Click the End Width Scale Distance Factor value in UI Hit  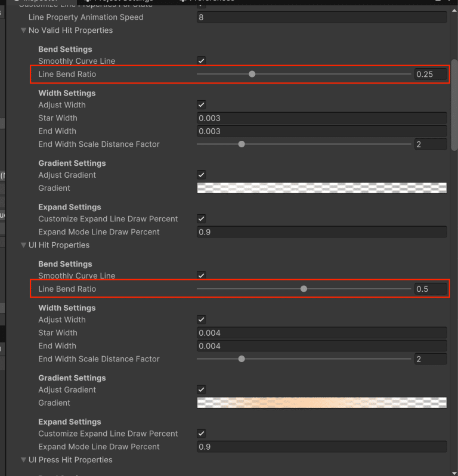[x=430, y=359]
